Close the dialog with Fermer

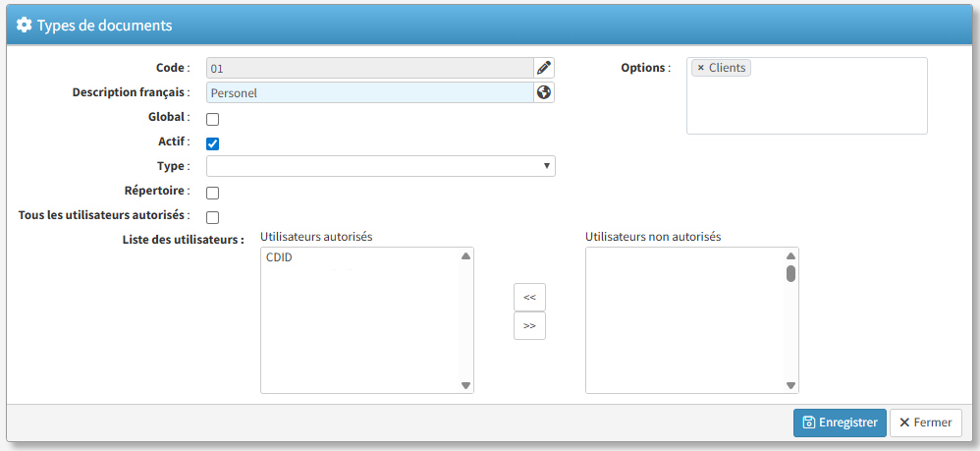(925, 423)
